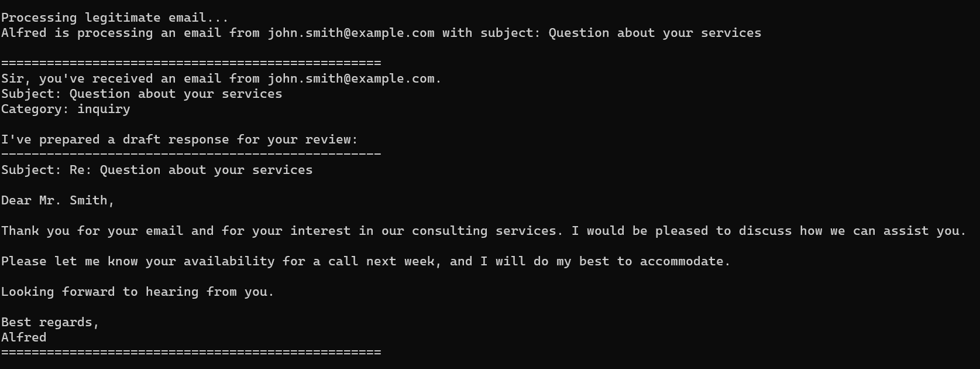Image resolution: width=980 pixels, height=369 pixels.
Task: Click john.smith@example.com in the "Alfred is processing" line
Action: coord(351,33)
